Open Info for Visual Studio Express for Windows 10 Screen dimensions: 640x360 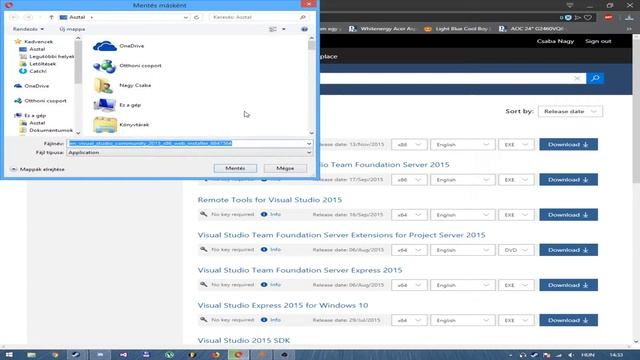click(x=271, y=320)
